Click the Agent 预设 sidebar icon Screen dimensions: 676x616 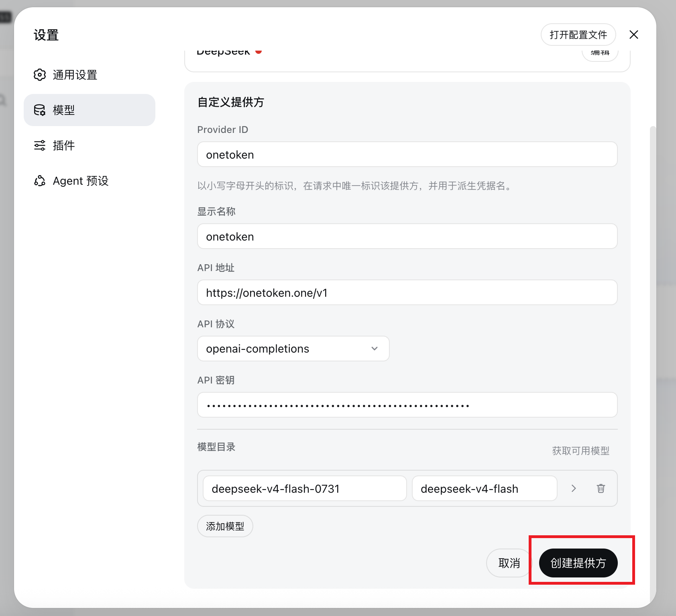[x=40, y=181]
